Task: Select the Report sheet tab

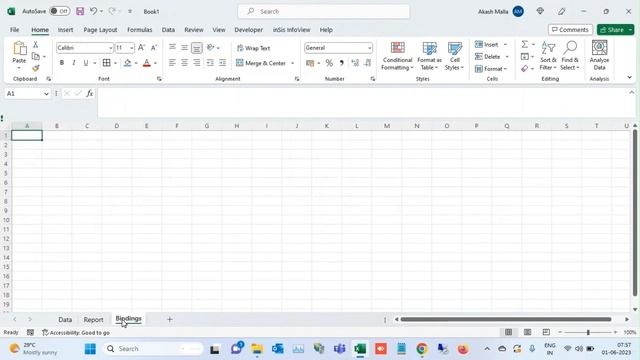Action: coord(93,320)
